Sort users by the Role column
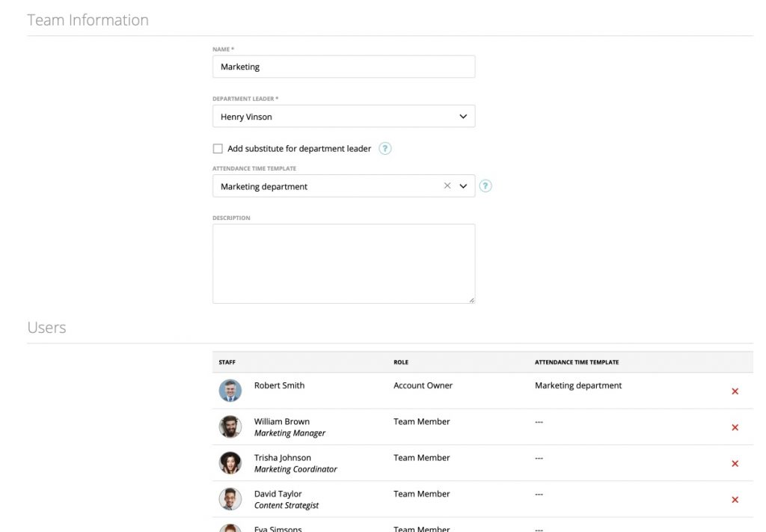Screen dimensions: 766x532 (401, 361)
